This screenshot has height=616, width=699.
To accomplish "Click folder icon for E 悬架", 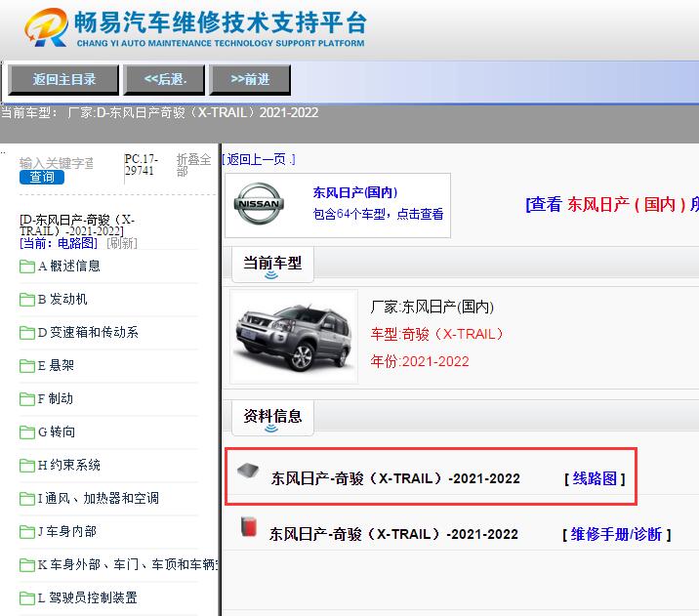I will coord(27,366).
